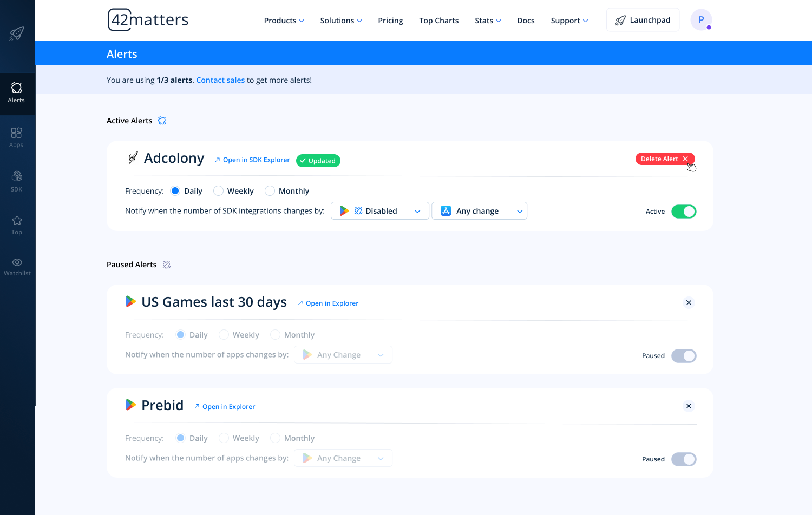
Task: Click the rocket icon atop the sidebar
Action: click(x=17, y=34)
